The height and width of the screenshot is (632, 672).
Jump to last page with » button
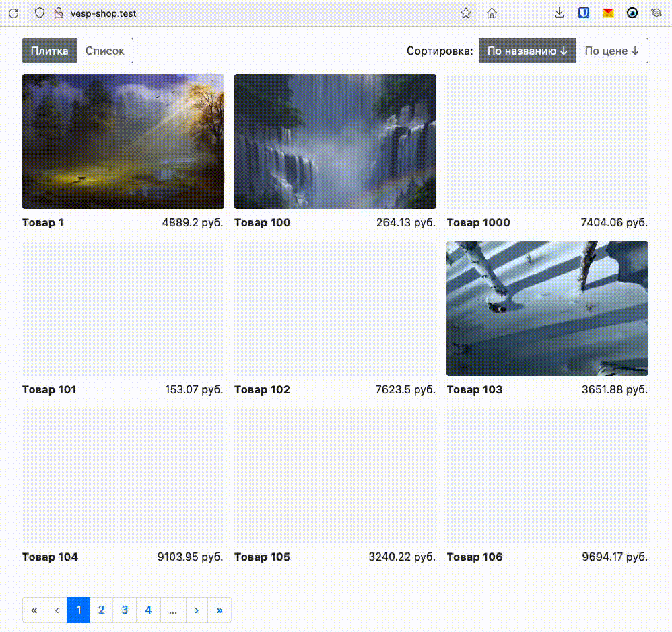click(220, 610)
